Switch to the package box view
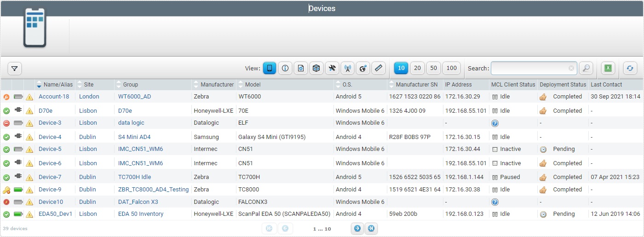Screen dimensions: 644x237 pyautogui.click(x=316, y=68)
